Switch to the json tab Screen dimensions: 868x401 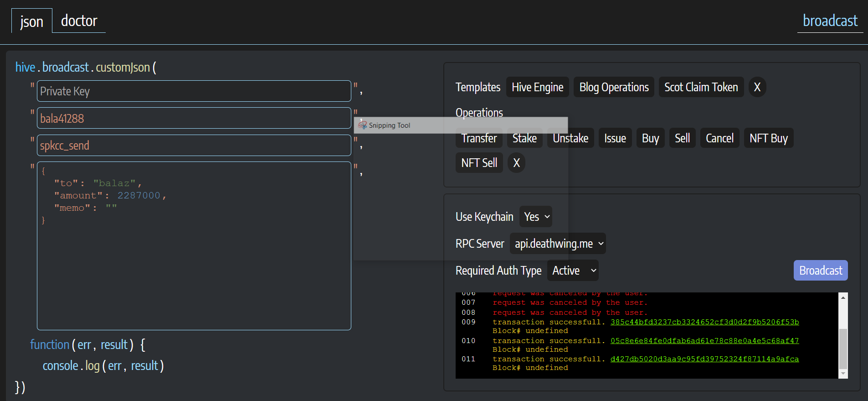[x=31, y=21]
